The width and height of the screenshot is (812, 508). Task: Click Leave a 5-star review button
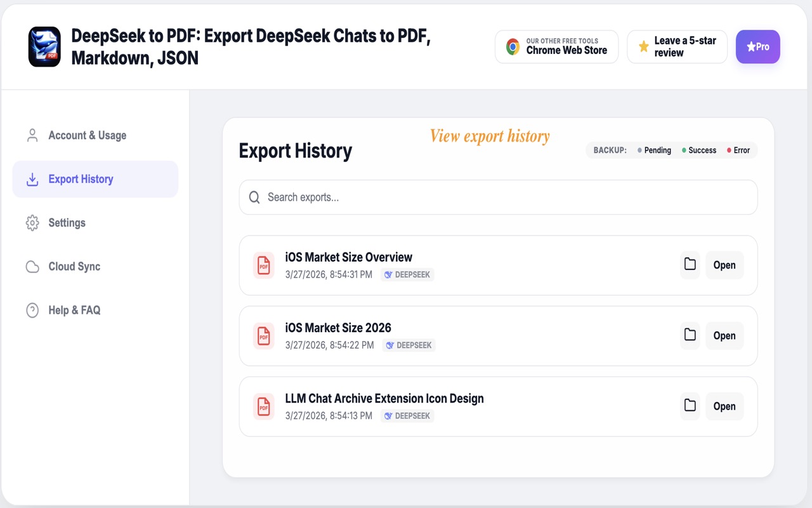point(677,46)
